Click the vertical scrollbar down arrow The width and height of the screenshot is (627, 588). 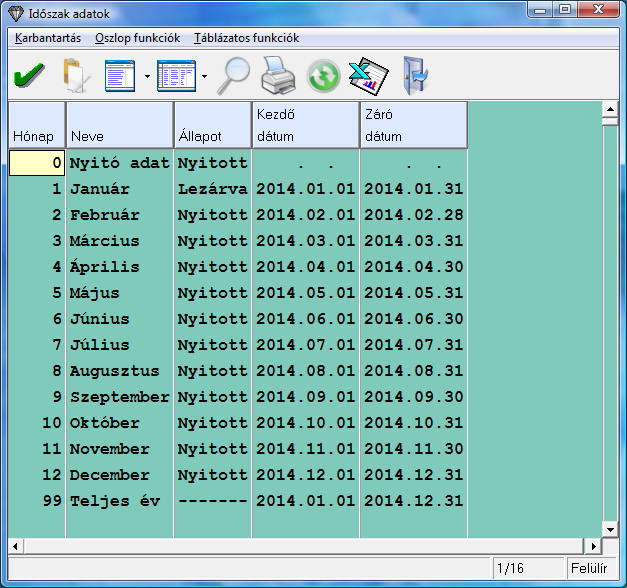click(x=609, y=528)
